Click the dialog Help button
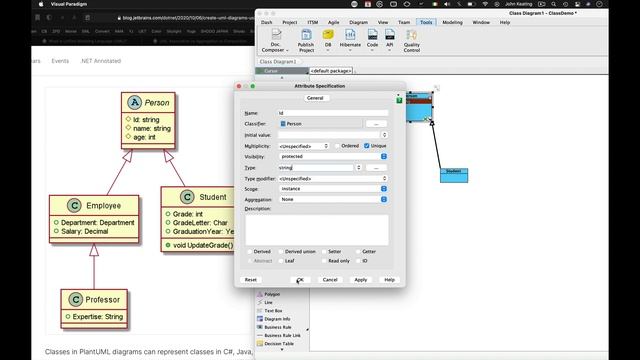The width and height of the screenshot is (640, 360). 389,280
